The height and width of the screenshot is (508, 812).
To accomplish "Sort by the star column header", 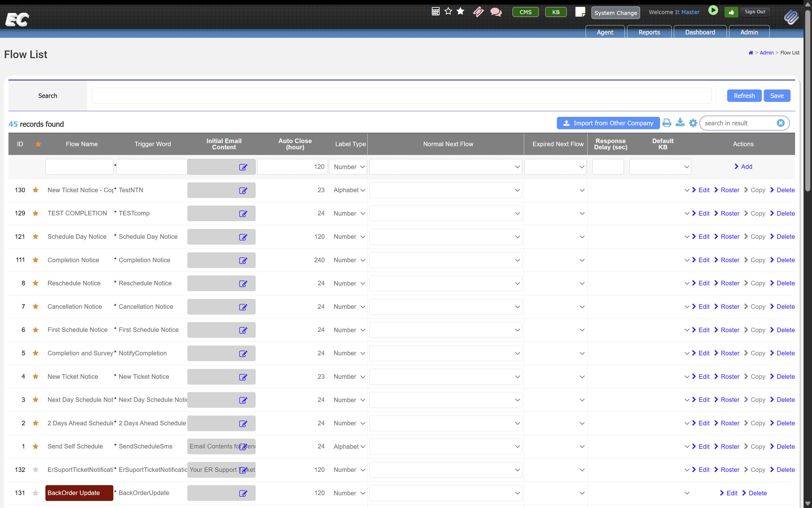I will [38, 144].
